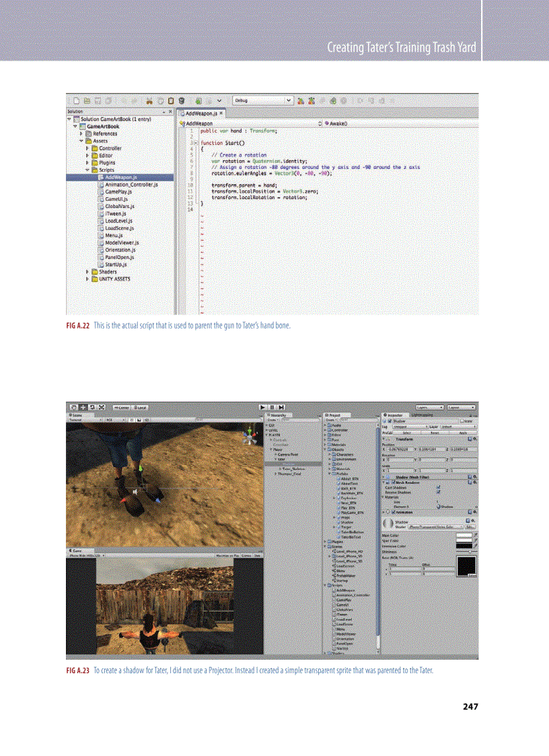Click the Save icon in MonoDevelop's toolbar
549x756 pixels.
(97, 100)
